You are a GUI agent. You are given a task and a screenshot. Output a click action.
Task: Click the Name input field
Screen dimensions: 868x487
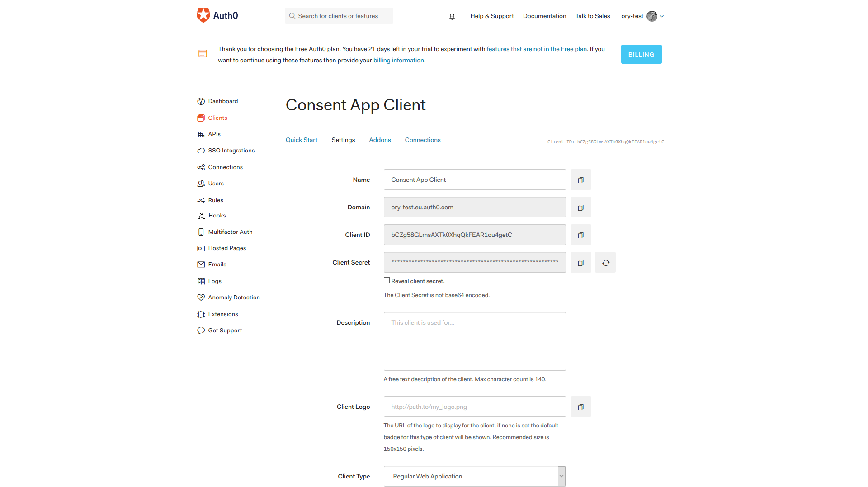475,180
